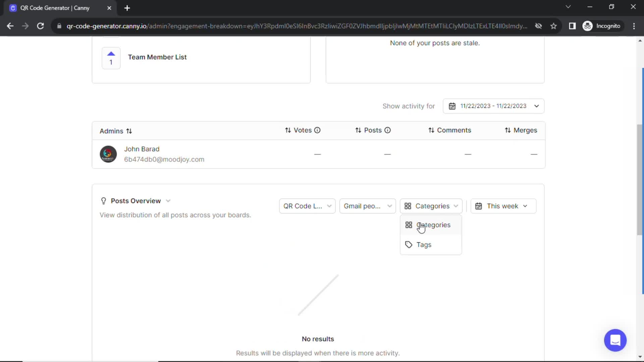Click the Admins sort toggle icon
The image size is (644, 362).
pos(129,130)
